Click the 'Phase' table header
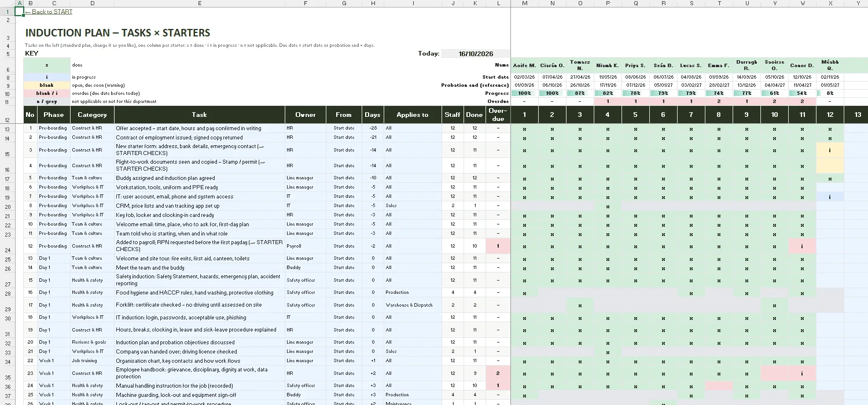This screenshot has height=405, width=868. click(54, 115)
